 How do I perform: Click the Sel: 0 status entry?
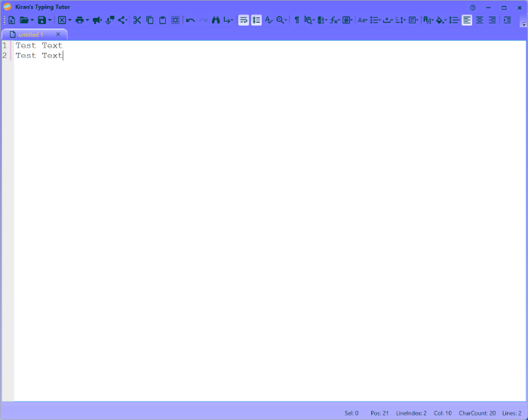pyautogui.click(x=351, y=413)
